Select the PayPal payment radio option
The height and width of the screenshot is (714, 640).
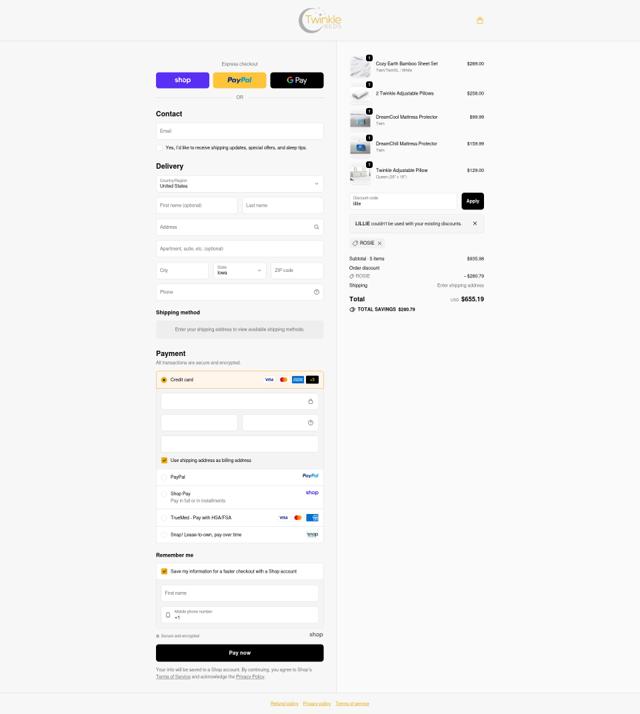click(x=164, y=477)
